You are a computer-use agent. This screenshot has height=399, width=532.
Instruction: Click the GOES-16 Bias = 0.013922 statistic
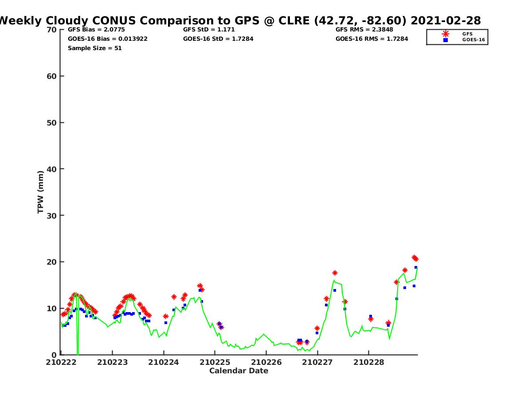coord(107,39)
